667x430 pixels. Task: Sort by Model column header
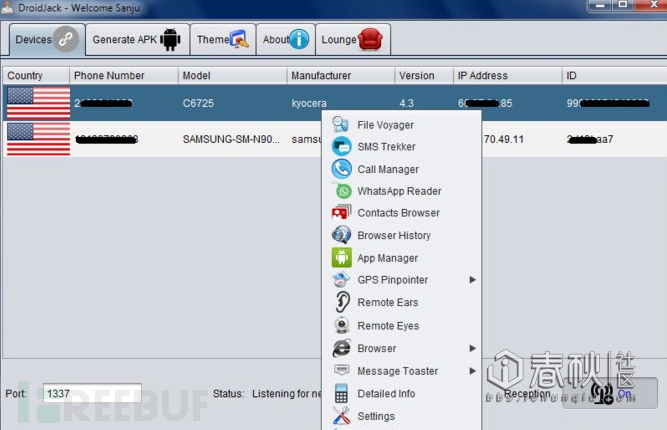tap(232, 75)
